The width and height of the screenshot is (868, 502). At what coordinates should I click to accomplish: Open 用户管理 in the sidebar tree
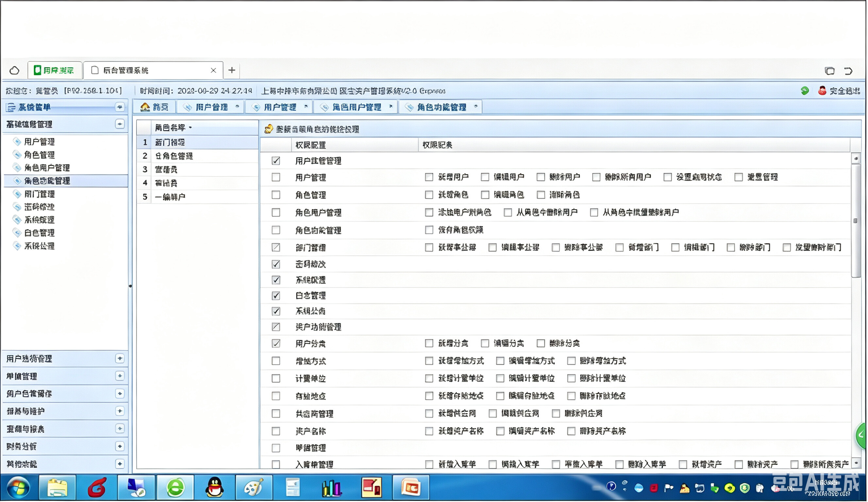[39, 142]
